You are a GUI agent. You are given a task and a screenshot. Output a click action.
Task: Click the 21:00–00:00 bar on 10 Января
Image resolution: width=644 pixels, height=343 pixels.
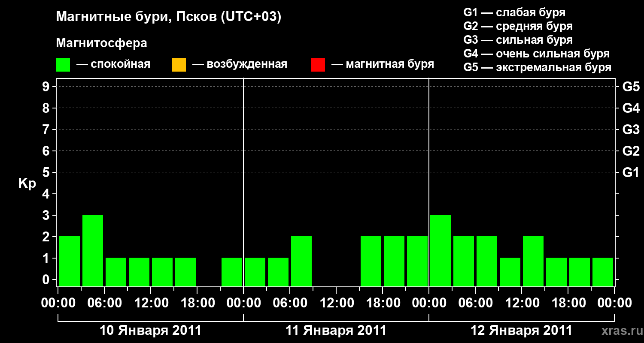(232, 272)
